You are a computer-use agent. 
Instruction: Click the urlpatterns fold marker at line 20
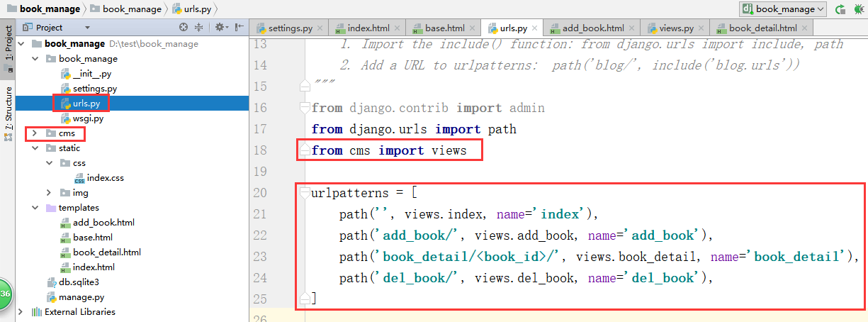305,193
